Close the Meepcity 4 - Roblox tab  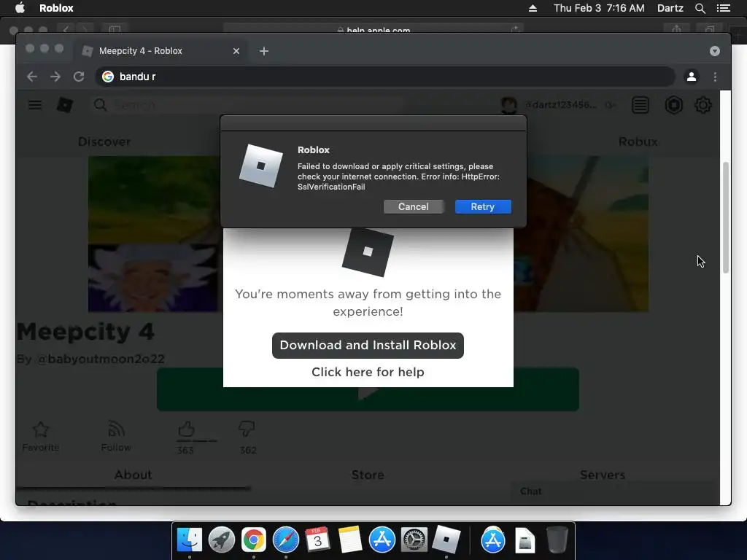click(x=236, y=51)
